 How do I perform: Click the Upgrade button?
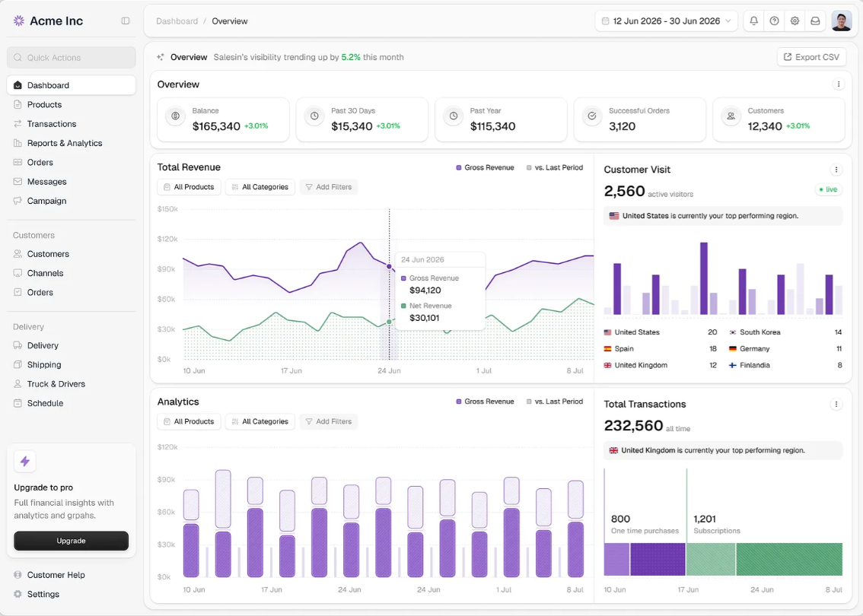(x=71, y=541)
